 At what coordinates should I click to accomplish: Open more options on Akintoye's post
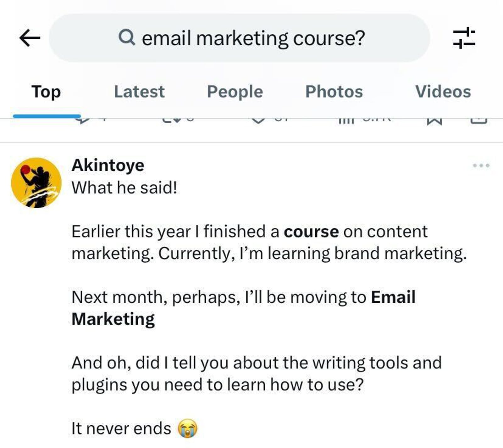coord(481,165)
